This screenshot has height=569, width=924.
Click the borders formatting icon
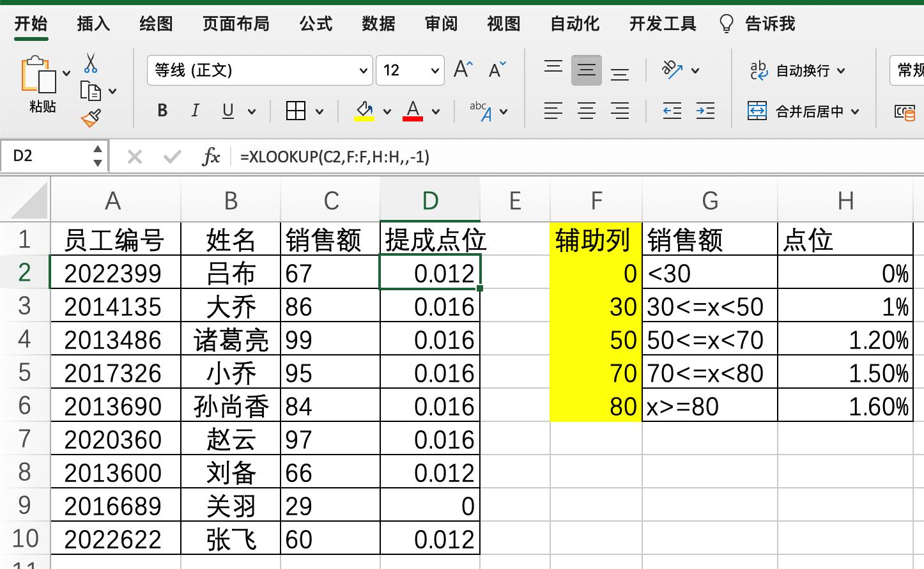coord(296,110)
